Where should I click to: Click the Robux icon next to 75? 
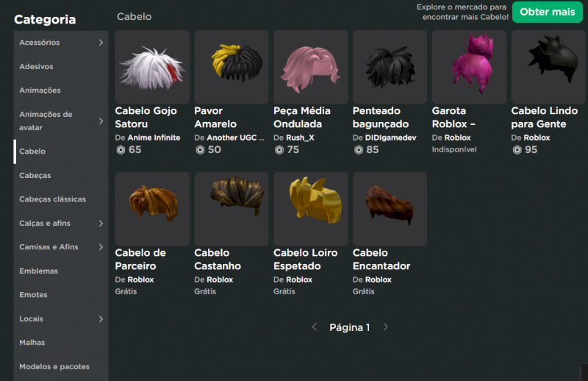click(279, 150)
